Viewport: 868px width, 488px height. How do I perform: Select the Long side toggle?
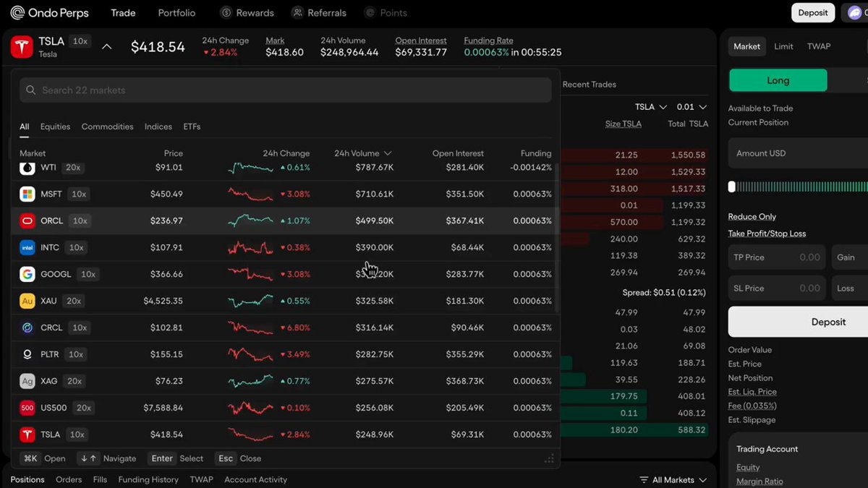coord(778,80)
